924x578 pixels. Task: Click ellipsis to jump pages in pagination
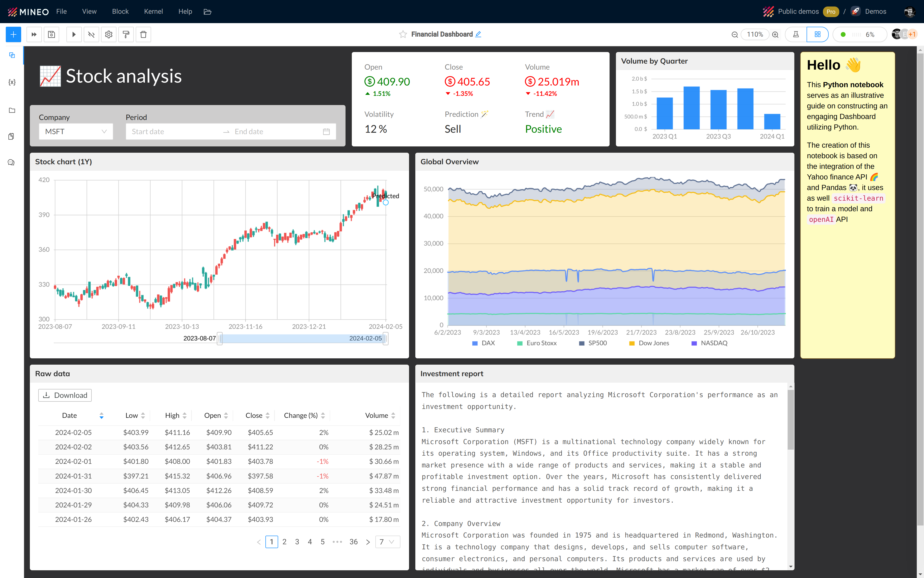pos(338,542)
